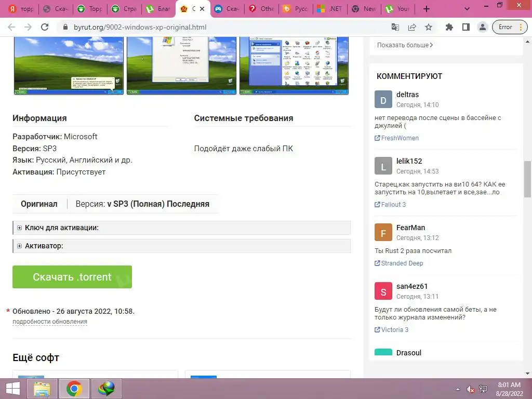This screenshot has width=532, height=399.
Task: Bookmark this page with star icon
Action: pyautogui.click(x=429, y=27)
